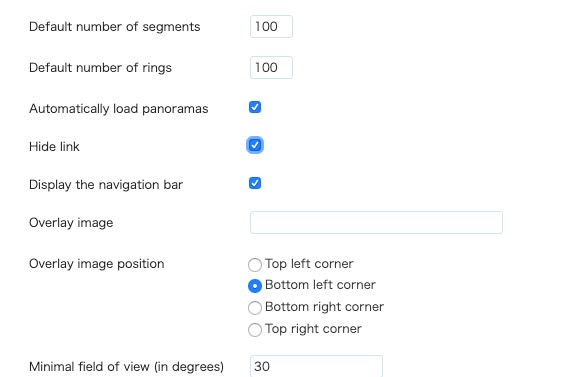Image resolution: width=576 pixels, height=377 pixels.
Task: Click the Default number of rings field
Action: tap(271, 68)
